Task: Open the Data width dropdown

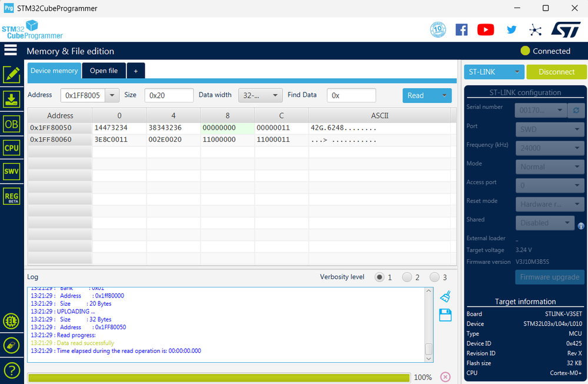Action: coord(260,95)
